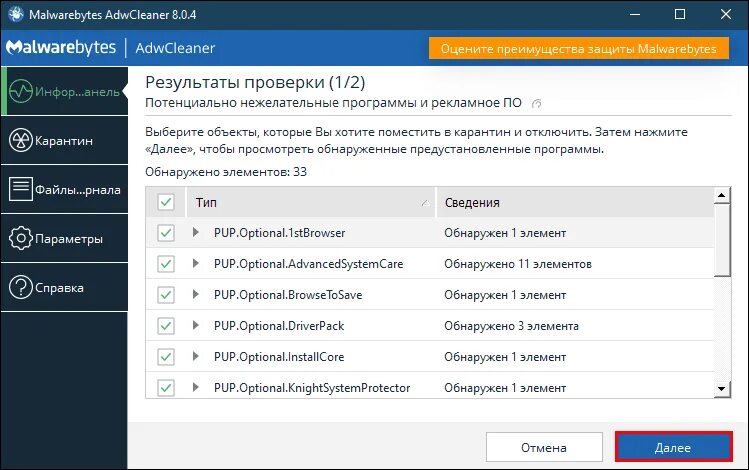Viewport: 749px width, 470px height.
Task: Click the log files document icon
Action: pyautogui.click(x=21, y=189)
